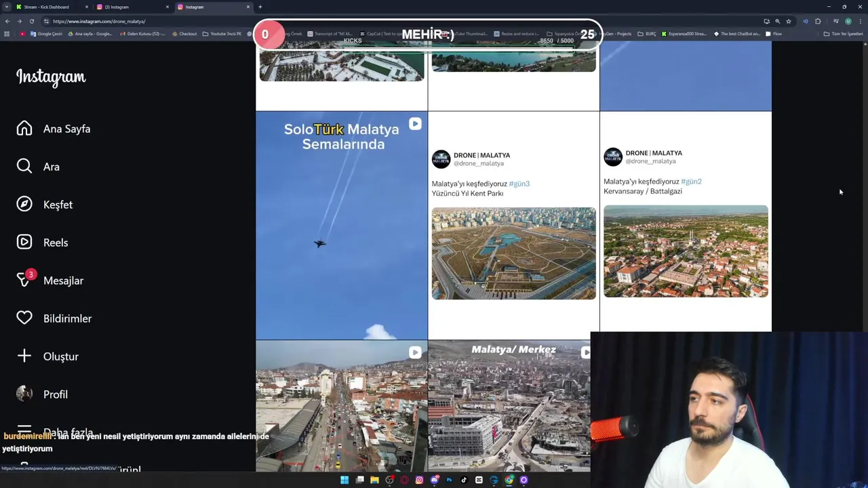Open Task View in the taskbar
This screenshot has width=868, height=488.
pyautogui.click(x=359, y=480)
